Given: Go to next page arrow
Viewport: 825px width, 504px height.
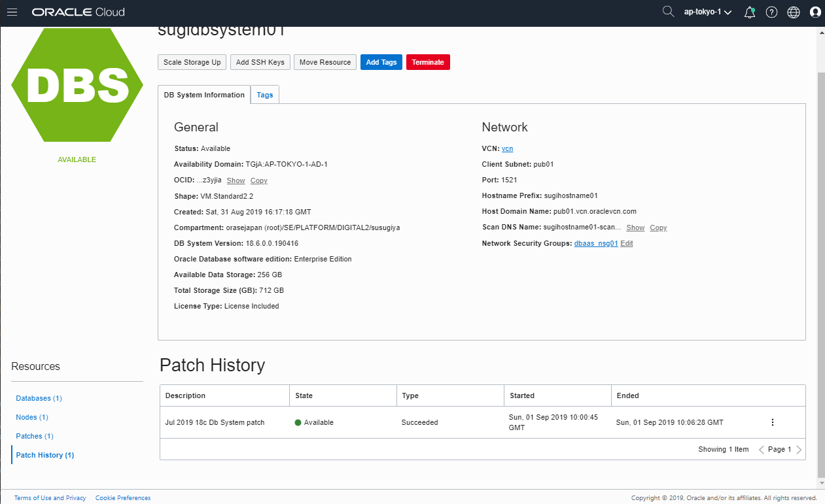Looking at the screenshot, I should coord(799,449).
